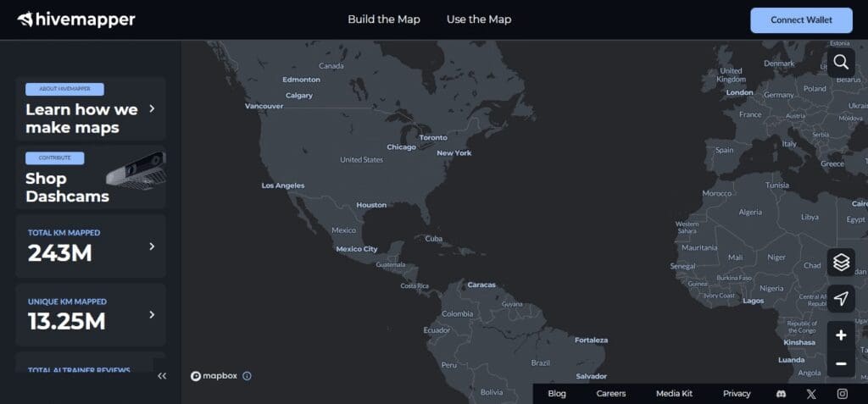Collapse the sidebar with double chevron

coord(162,376)
